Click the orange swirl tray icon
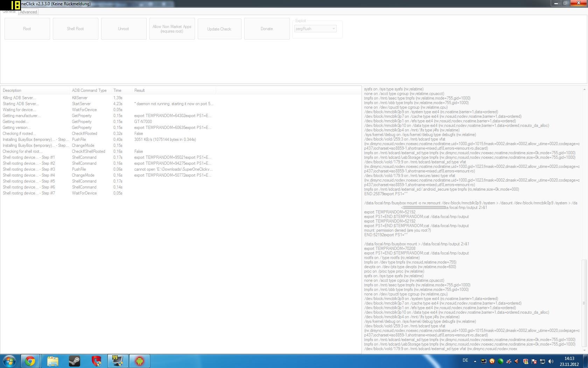Viewport: 588px width, 368px height. [492, 361]
